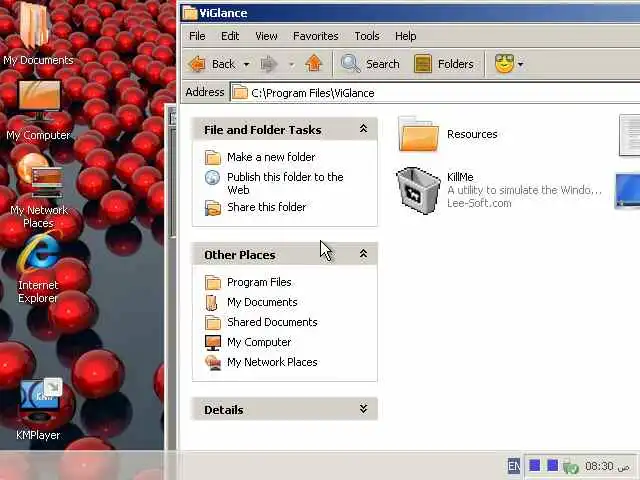Click the folder icon in ViGlance title bar

tap(190, 13)
